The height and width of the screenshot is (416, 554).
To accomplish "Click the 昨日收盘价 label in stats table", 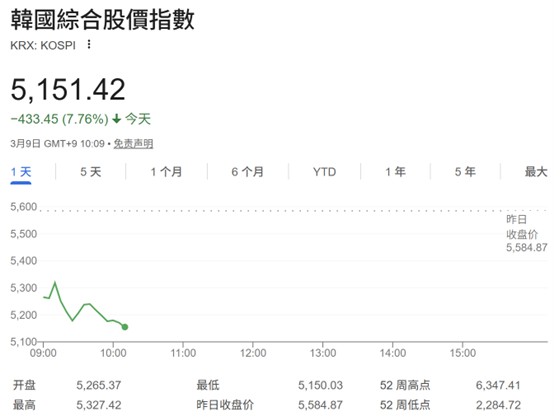I will click(x=225, y=405).
